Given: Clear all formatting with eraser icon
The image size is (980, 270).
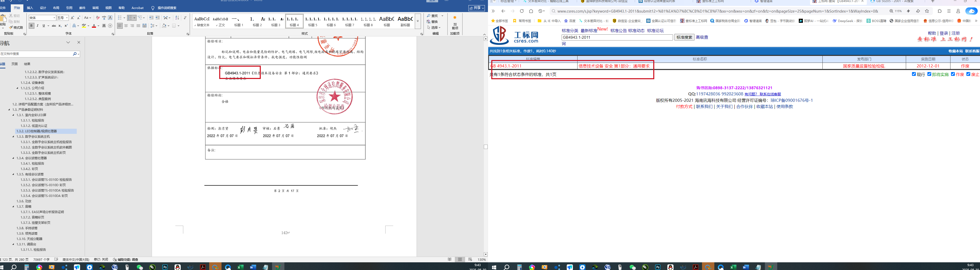Looking at the screenshot, I should (x=98, y=18).
